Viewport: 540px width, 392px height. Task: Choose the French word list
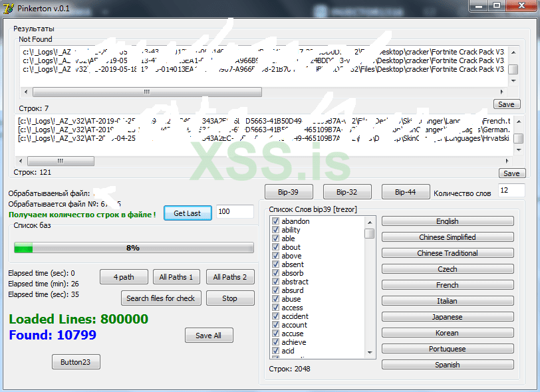(x=448, y=284)
